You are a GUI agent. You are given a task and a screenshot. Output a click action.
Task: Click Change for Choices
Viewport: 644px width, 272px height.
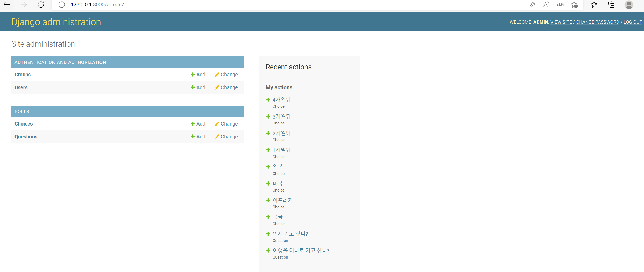[x=226, y=124]
